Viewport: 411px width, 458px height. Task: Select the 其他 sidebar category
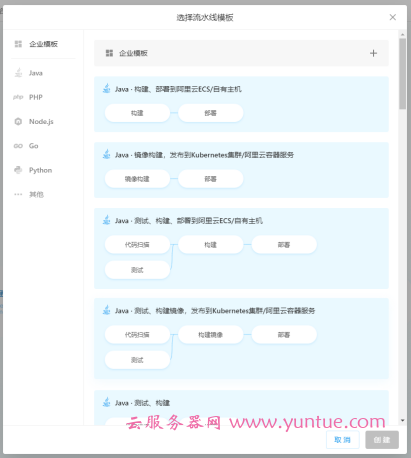43,195
